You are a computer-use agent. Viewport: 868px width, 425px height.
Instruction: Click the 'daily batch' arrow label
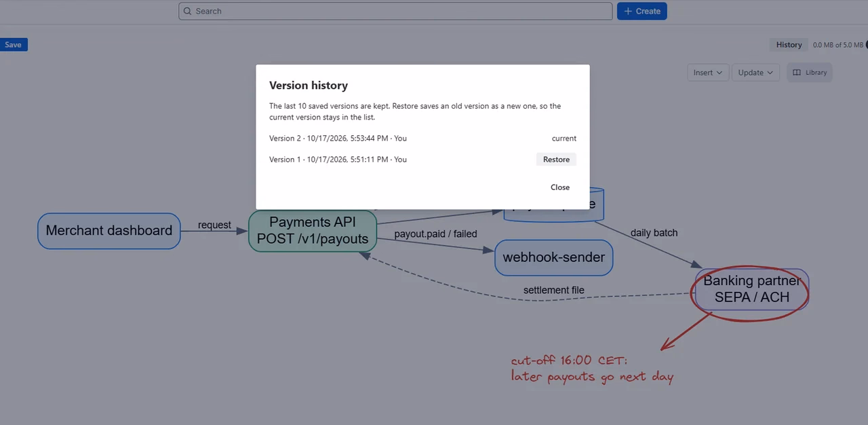point(654,233)
